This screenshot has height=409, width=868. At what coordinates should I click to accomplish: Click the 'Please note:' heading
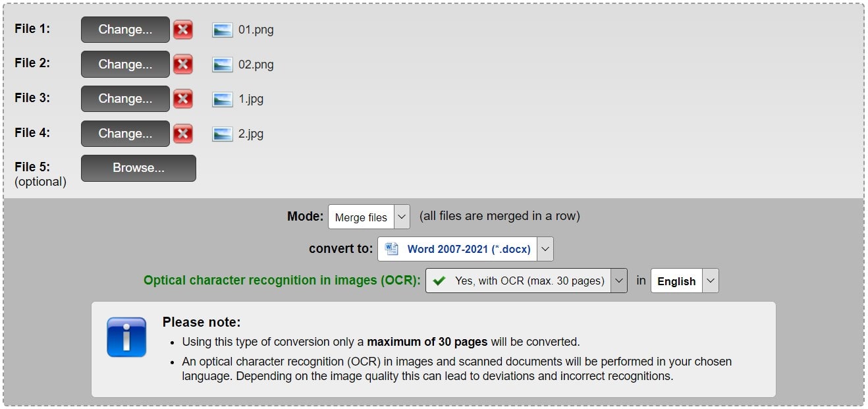(202, 322)
